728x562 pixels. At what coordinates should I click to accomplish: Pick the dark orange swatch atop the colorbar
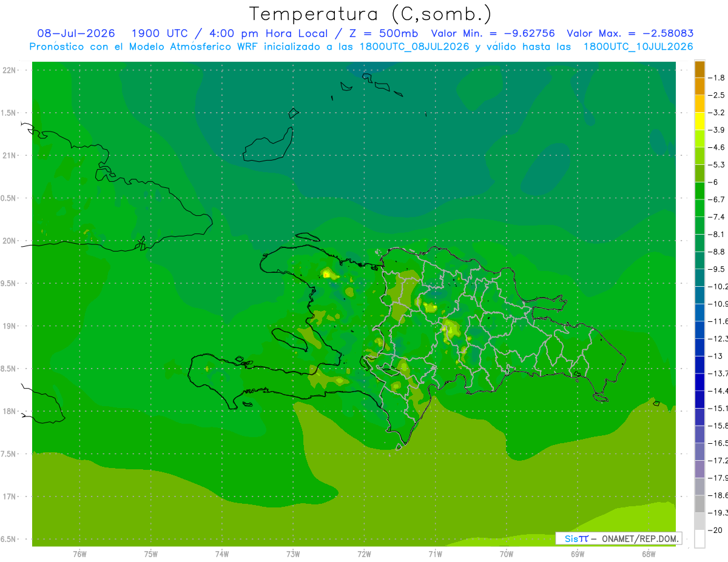(x=699, y=69)
